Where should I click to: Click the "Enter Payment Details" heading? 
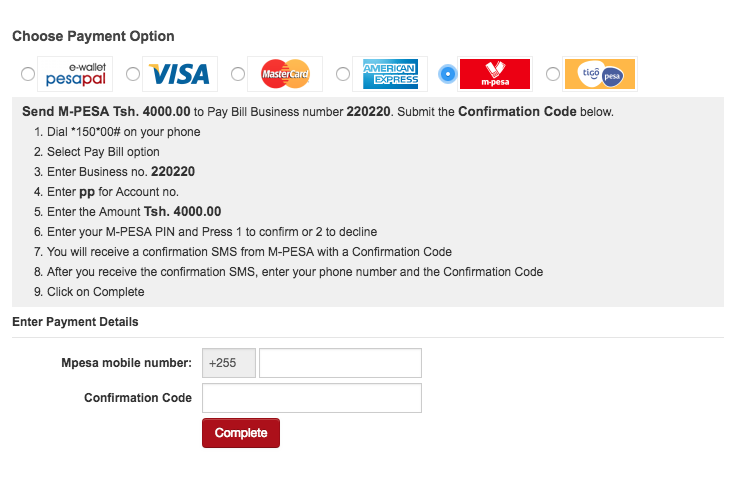[75, 322]
